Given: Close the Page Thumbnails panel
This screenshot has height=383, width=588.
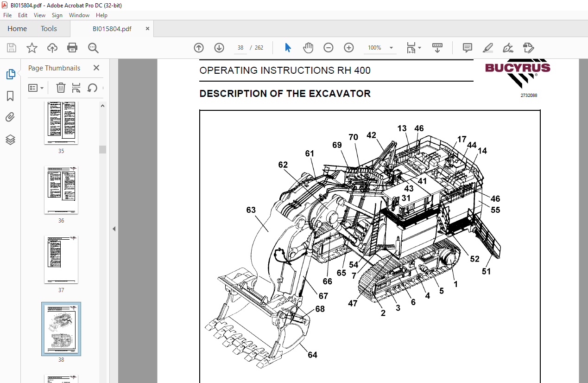Looking at the screenshot, I should [x=96, y=68].
